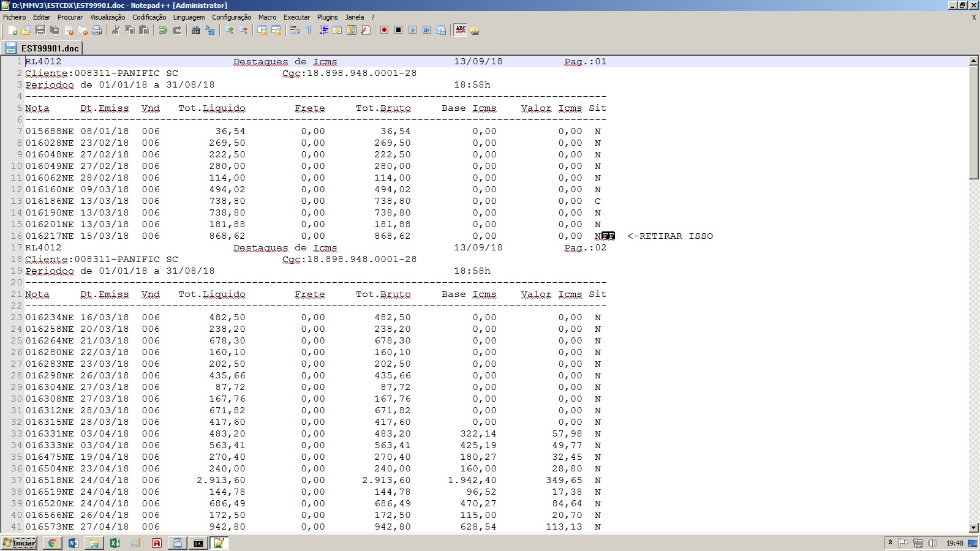
Task: Click the Iniciar start button
Action: pos(19,543)
